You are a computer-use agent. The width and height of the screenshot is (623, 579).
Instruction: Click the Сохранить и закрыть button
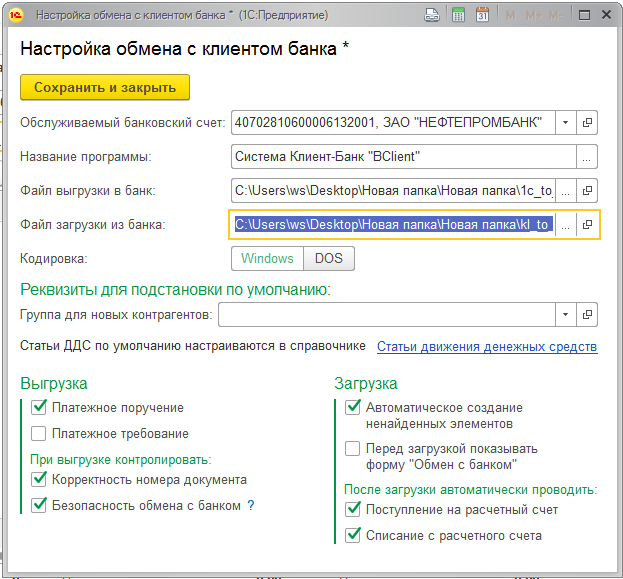105,87
